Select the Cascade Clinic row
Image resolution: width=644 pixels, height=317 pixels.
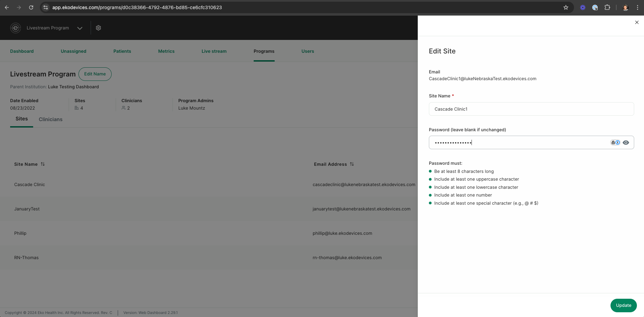(x=209, y=184)
